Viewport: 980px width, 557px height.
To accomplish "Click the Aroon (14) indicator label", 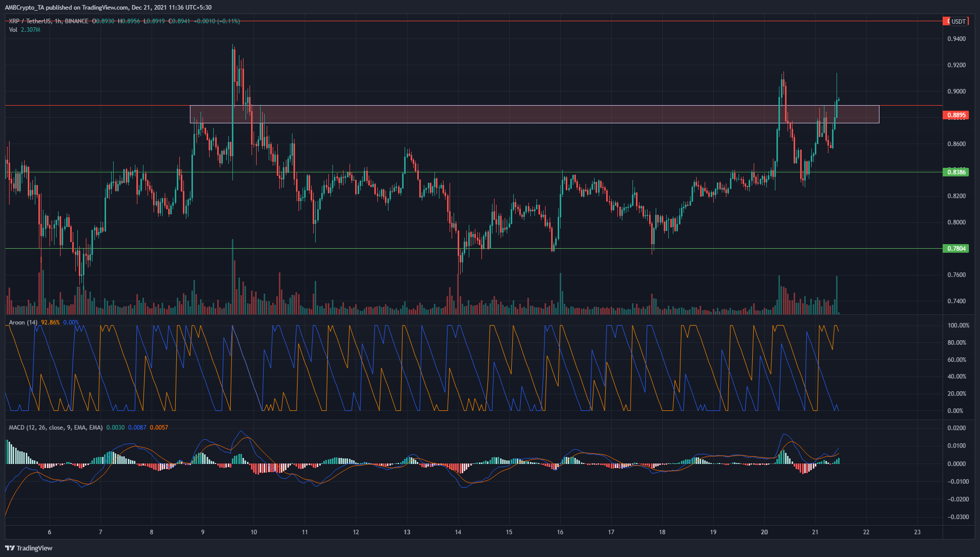I will tap(23, 322).
